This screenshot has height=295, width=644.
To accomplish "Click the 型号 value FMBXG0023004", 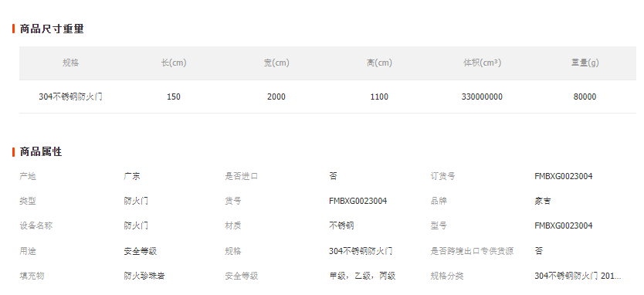I will [564, 225].
